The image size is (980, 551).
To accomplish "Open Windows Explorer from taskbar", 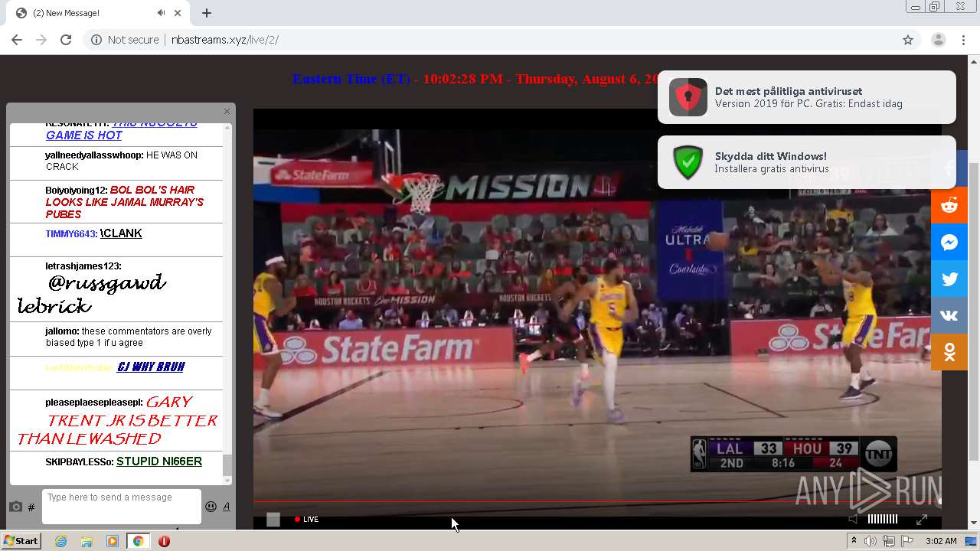I will (x=87, y=541).
